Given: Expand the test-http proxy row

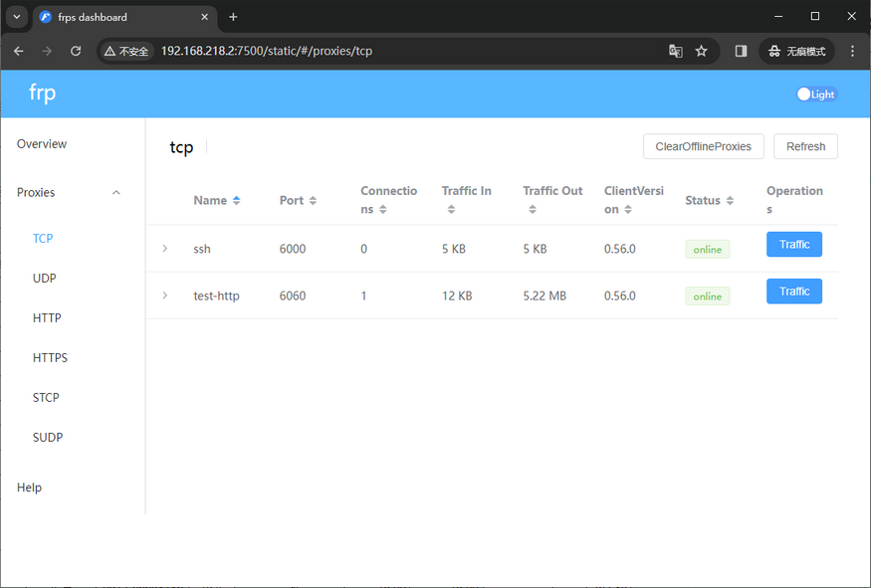Looking at the screenshot, I should pos(165,295).
